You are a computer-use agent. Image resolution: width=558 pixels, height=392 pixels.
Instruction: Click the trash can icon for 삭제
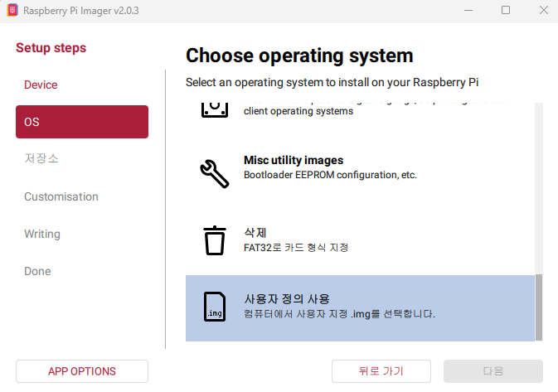click(215, 240)
